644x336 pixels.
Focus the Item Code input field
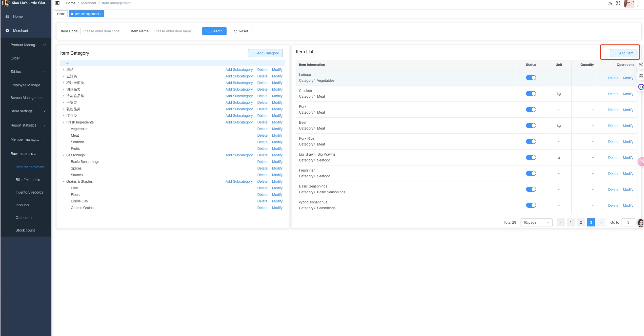[x=102, y=31]
